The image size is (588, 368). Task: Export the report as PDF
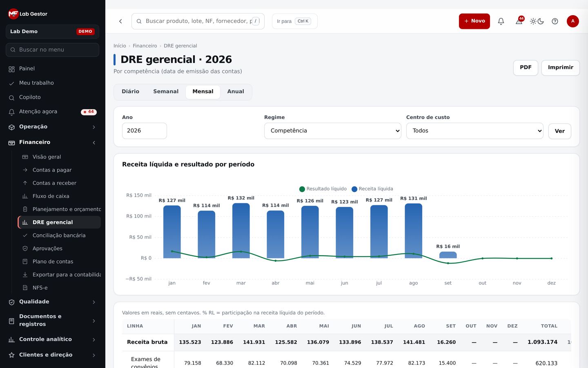[526, 68]
